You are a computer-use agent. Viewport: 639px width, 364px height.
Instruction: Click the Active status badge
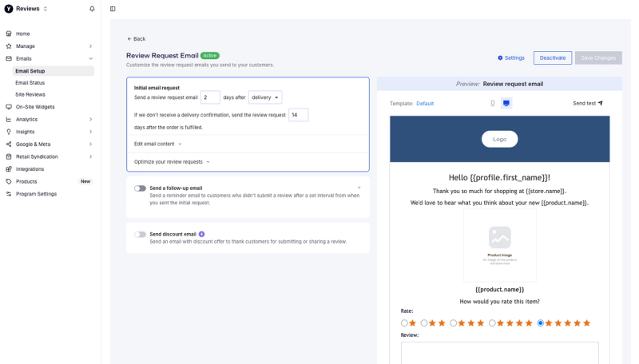point(210,55)
